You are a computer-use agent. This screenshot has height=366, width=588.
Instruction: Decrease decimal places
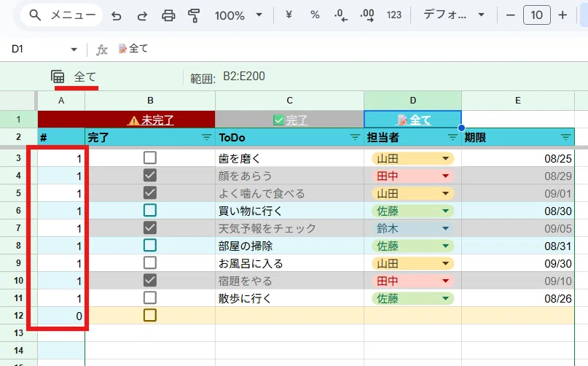[341, 15]
